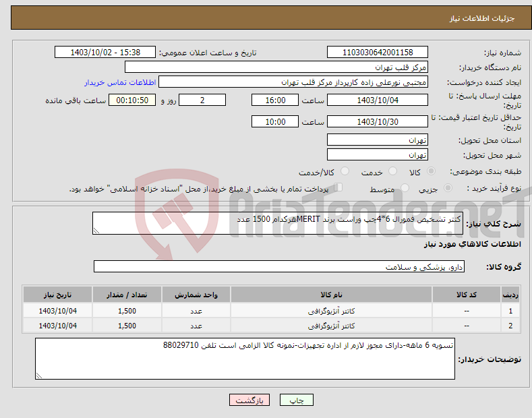Click the buyer notes text area
532x418 pixels.
245,359
